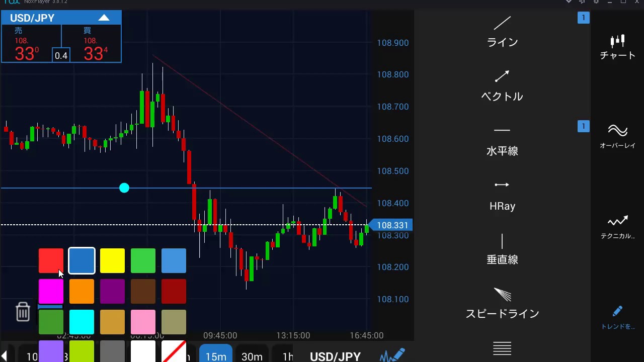Open the オーバーレイ overlay indicators panel
644x362 pixels.
(x=618, y=137)
